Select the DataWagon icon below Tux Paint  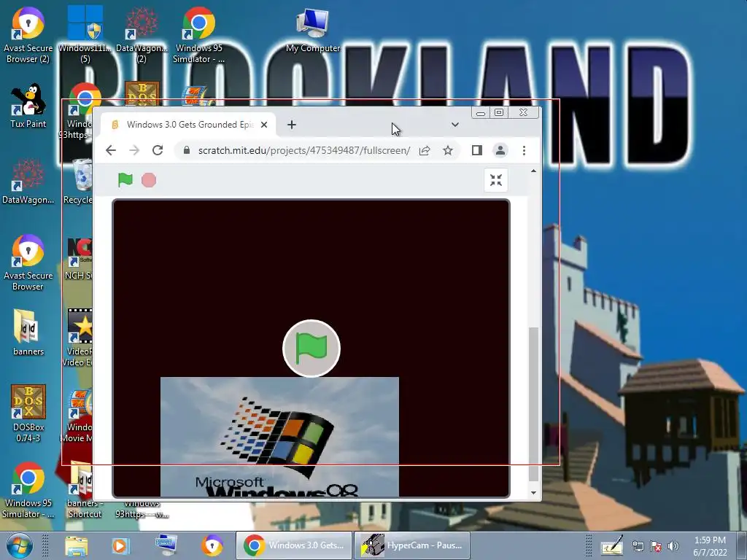coord(28,182)
